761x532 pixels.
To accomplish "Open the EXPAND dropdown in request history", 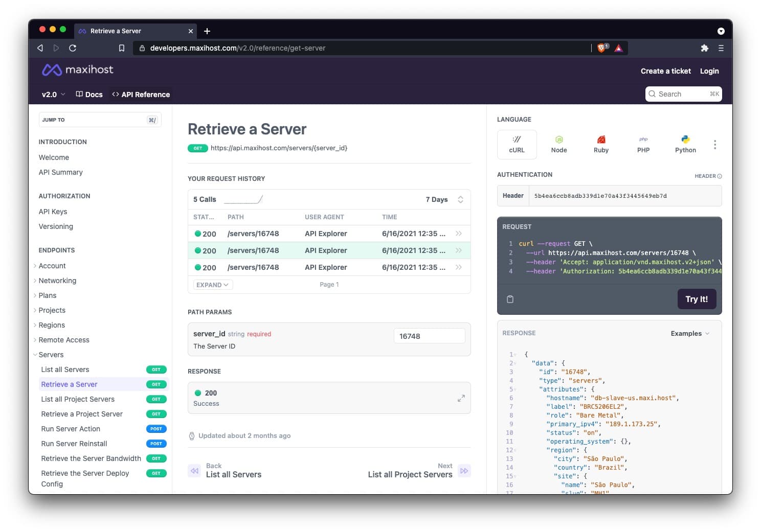I will pyautogui.click(x=212, y=285).
